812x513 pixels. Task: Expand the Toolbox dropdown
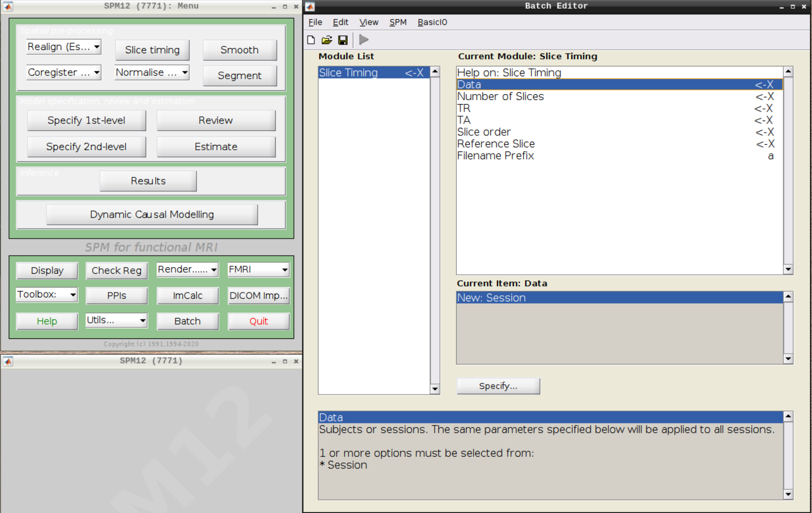click(47, 294)
